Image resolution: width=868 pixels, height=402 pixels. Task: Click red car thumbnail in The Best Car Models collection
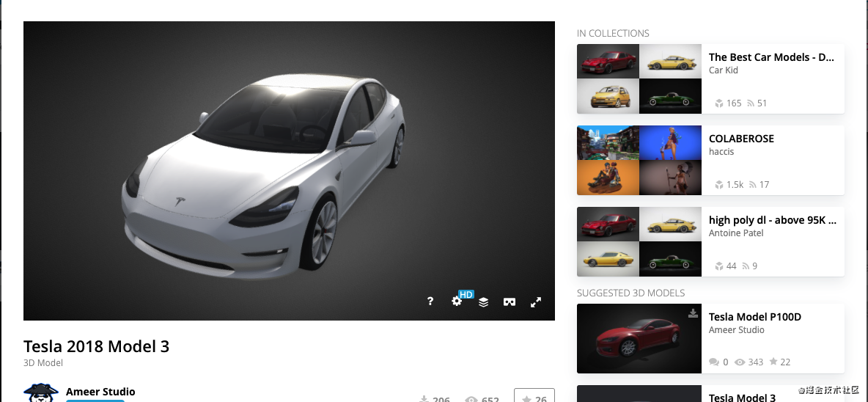point(608,62)
